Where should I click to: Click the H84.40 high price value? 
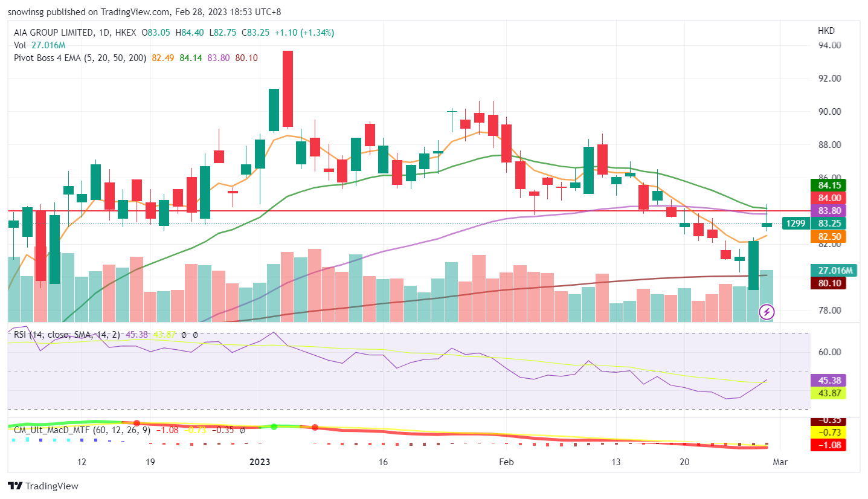(190, 33)
